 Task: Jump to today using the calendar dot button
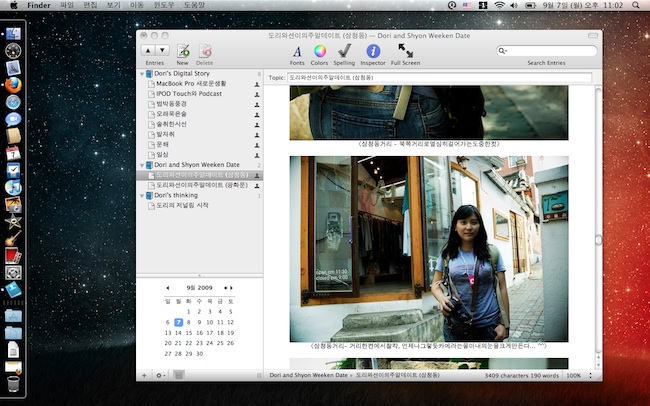(x=226, y=288)
